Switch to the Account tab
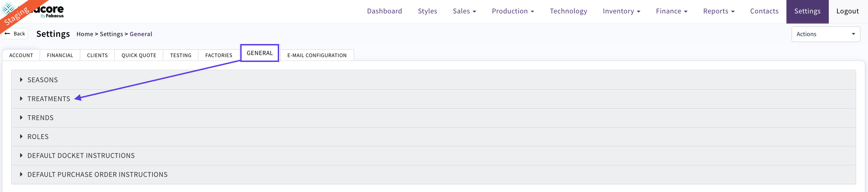The image size is (868, 192). pyautogui.click(x=21, y=55)
